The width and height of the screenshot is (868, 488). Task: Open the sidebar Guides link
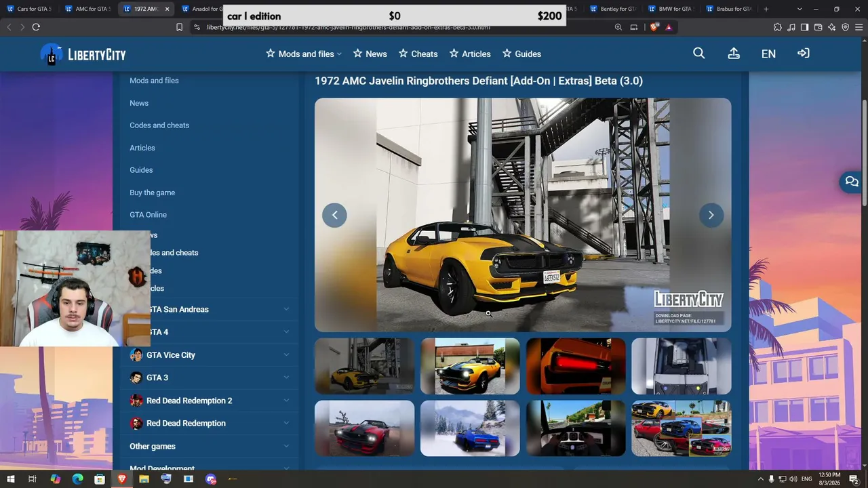[141, 170]
